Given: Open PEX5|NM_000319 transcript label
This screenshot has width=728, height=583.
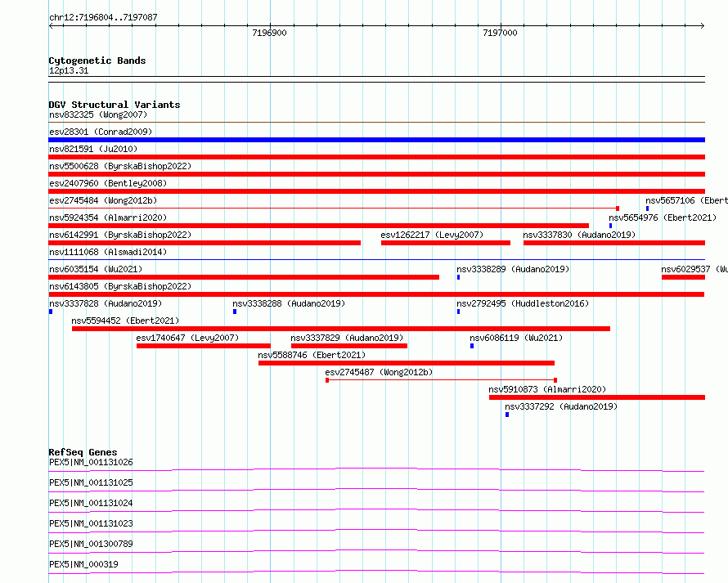Looking at the screenshot, I should click(83, 564).
